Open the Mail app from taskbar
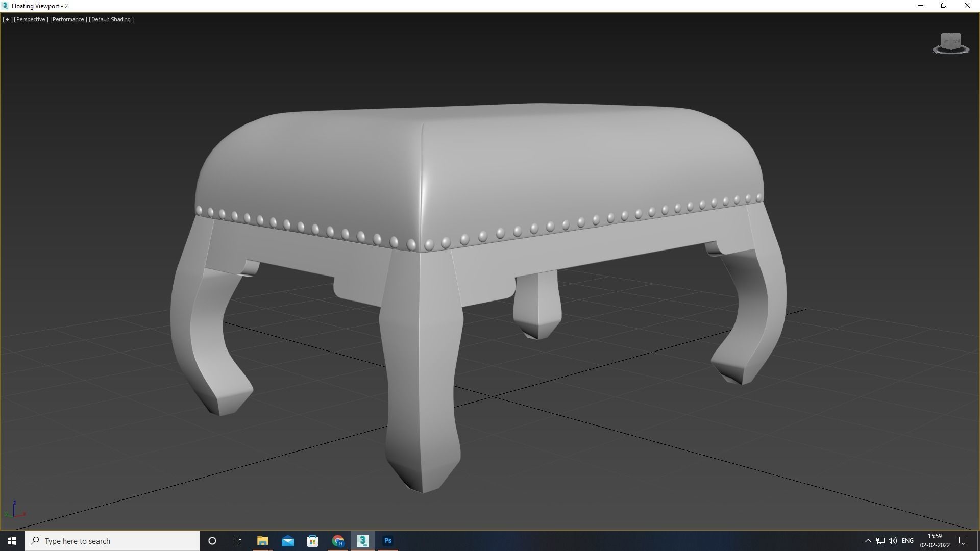980x551 pixels. click(287, 541)
